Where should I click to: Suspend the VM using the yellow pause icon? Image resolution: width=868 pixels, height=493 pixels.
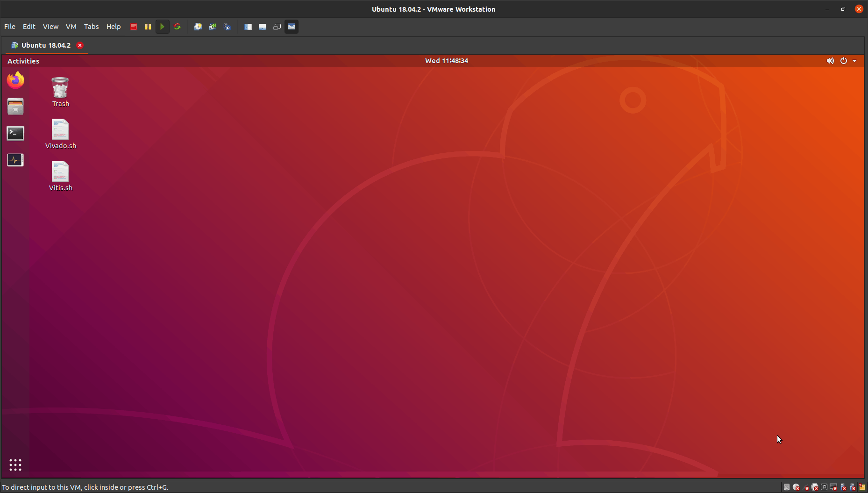coord(148,27)
